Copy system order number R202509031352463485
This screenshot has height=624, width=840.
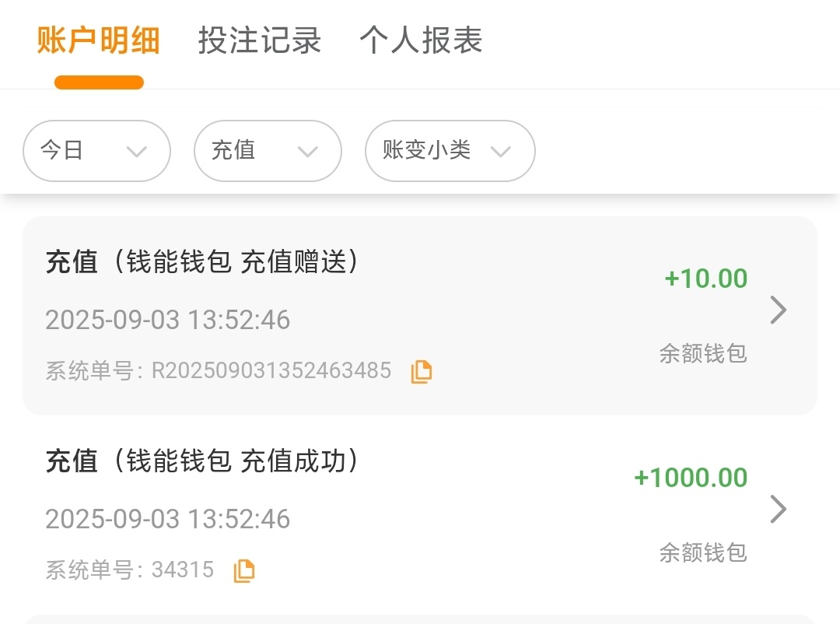[x=422, y=372]
